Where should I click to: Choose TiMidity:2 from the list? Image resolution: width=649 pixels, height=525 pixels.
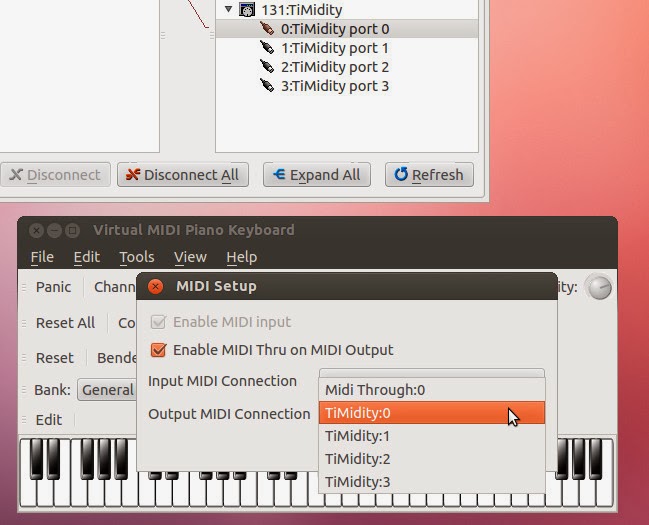pos(432,459)
